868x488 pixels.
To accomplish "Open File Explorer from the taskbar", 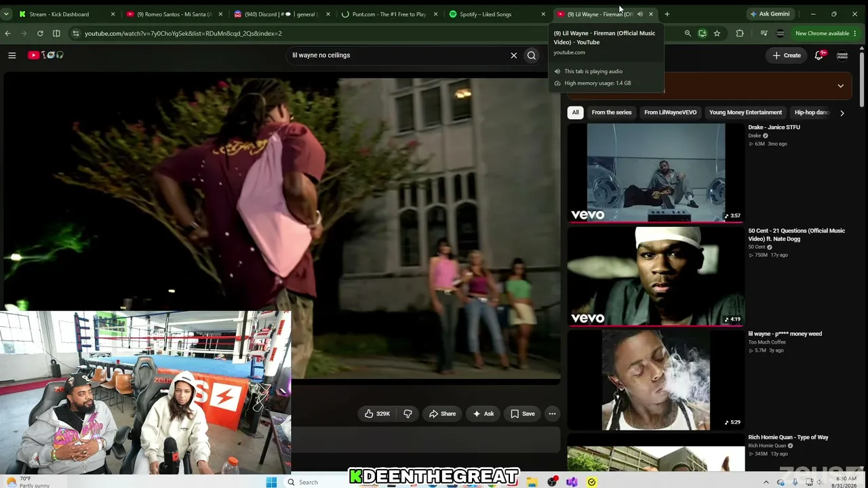I will pyautogui.click(x=532, y=482).
